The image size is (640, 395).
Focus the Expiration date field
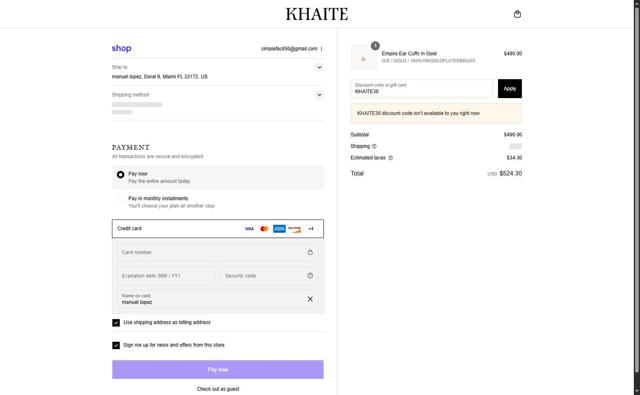click(166, 276)
